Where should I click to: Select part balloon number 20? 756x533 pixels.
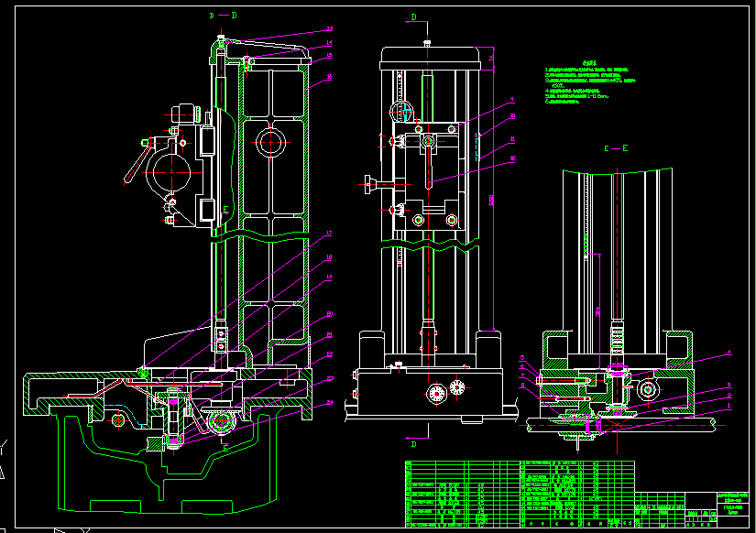[330, 314]
